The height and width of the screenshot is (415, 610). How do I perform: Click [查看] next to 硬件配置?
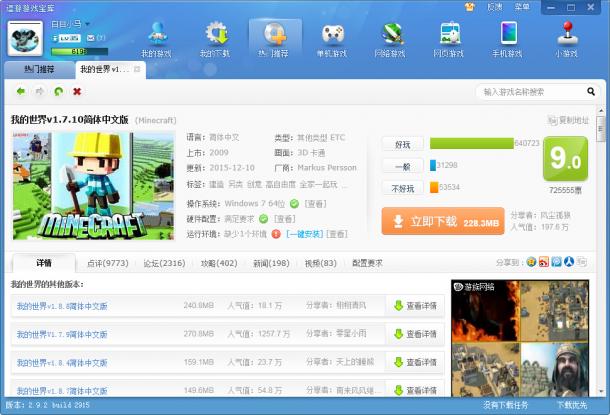coord(285,219)
